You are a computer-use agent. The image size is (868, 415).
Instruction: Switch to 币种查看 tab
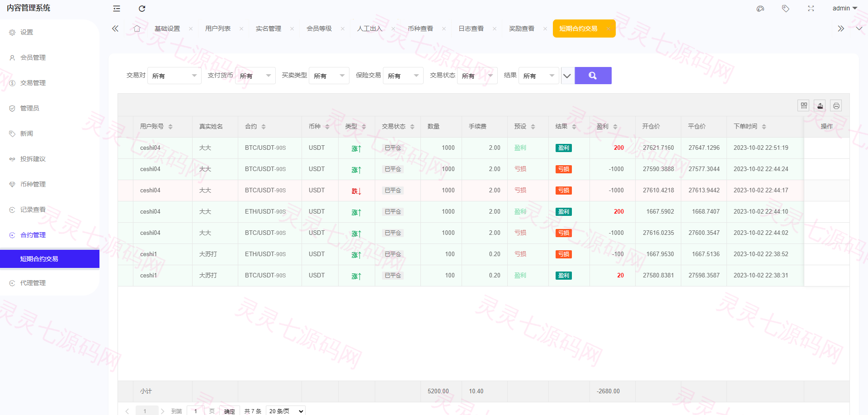[x=420, y=29]
